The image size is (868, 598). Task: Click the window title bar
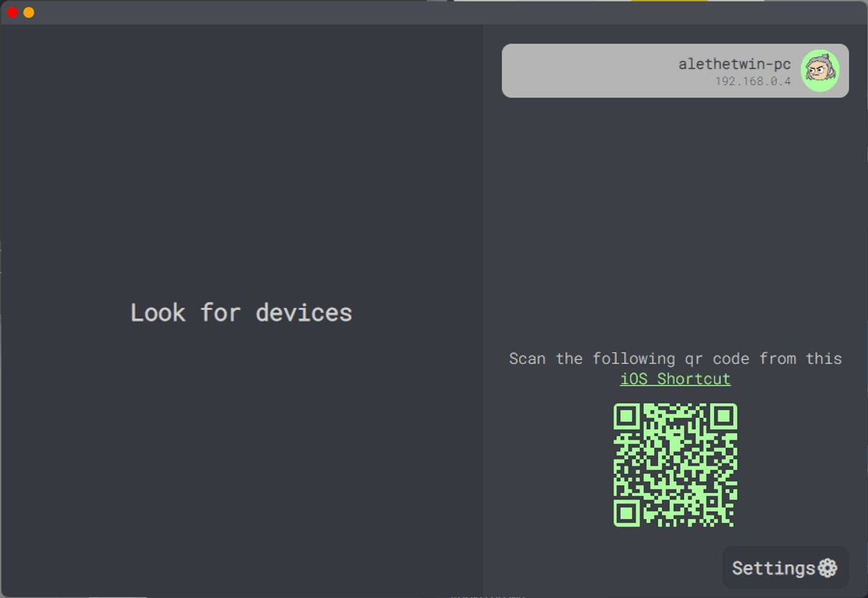pos(434,12)
